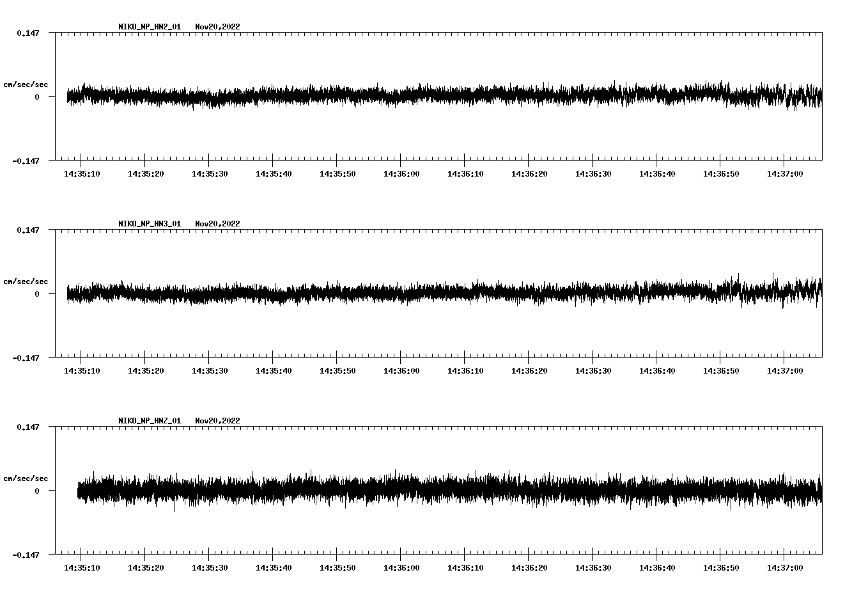Select the NIKO_NP_HN2_01 channel title

click(x=150, y=27)
